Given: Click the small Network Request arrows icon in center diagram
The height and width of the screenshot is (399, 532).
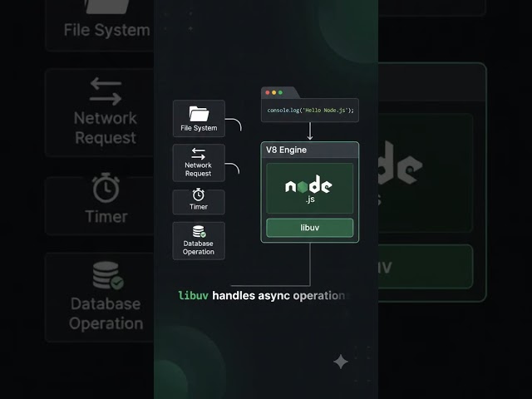Looking at the screenshot, I should [x=198, y=154].
